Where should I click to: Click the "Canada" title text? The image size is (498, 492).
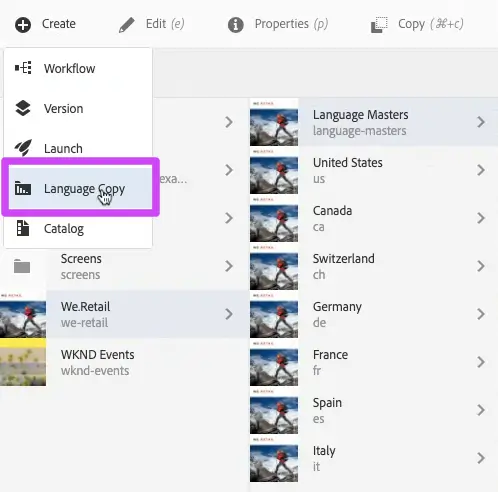(332, 211)
